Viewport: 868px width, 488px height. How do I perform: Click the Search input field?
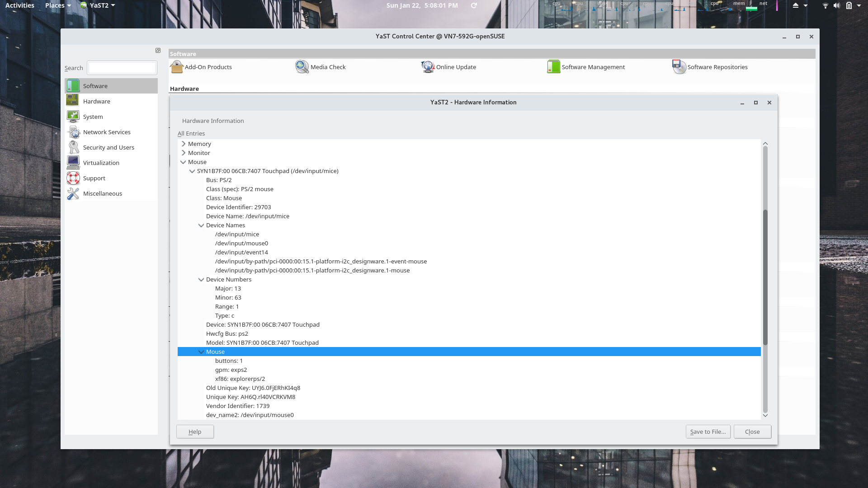point(122,68)
